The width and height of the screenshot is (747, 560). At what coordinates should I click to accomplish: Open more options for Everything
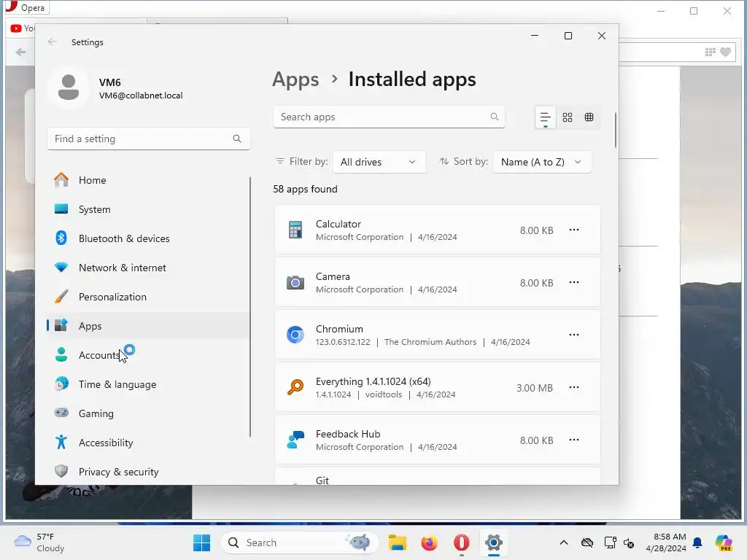(x=574, y=387)
